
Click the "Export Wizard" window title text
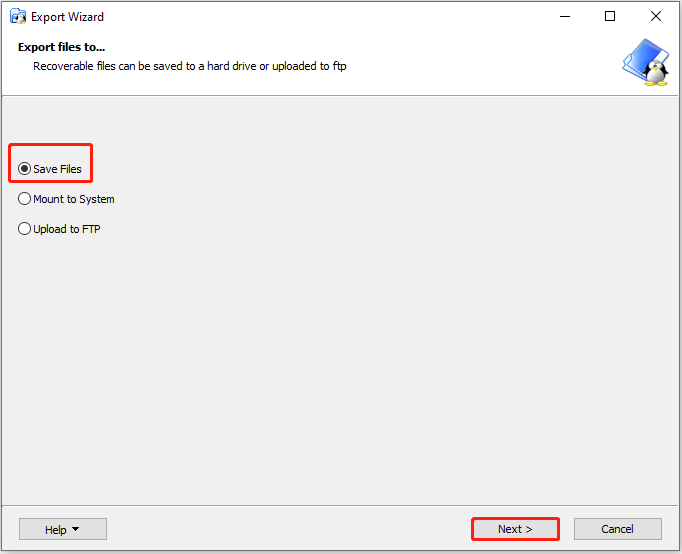[67, 17]
